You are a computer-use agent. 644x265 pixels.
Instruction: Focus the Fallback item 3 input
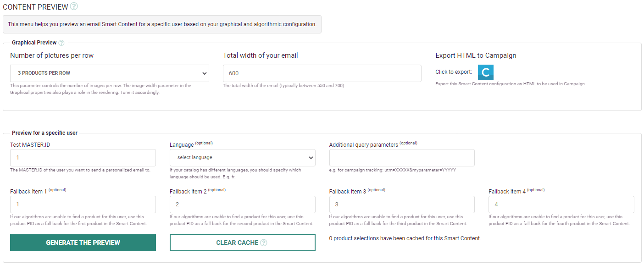pos(402,204)
